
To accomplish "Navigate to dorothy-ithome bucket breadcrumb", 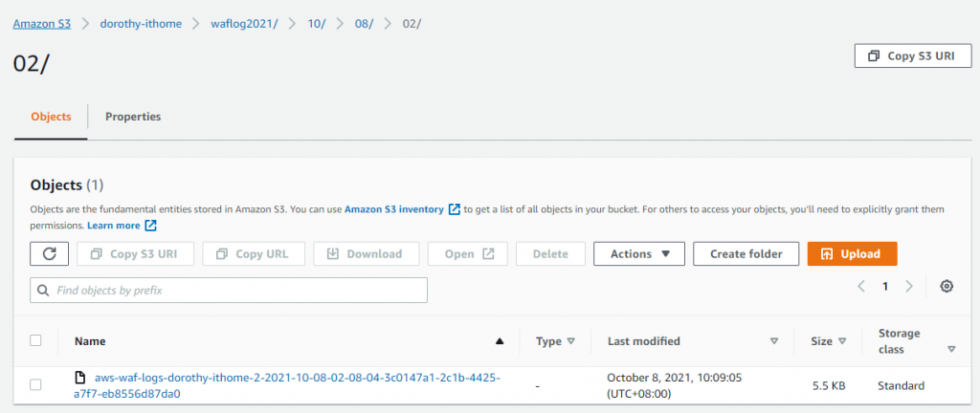I will click(x=142, y=24).
